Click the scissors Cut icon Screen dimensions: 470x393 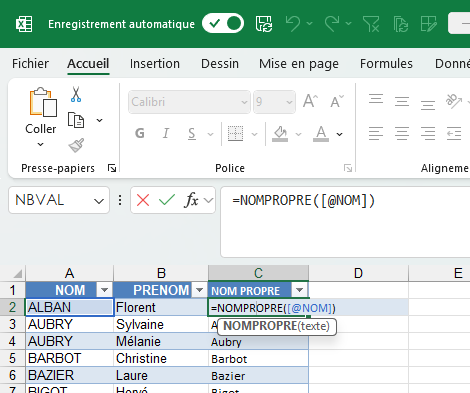coord(76,94)
